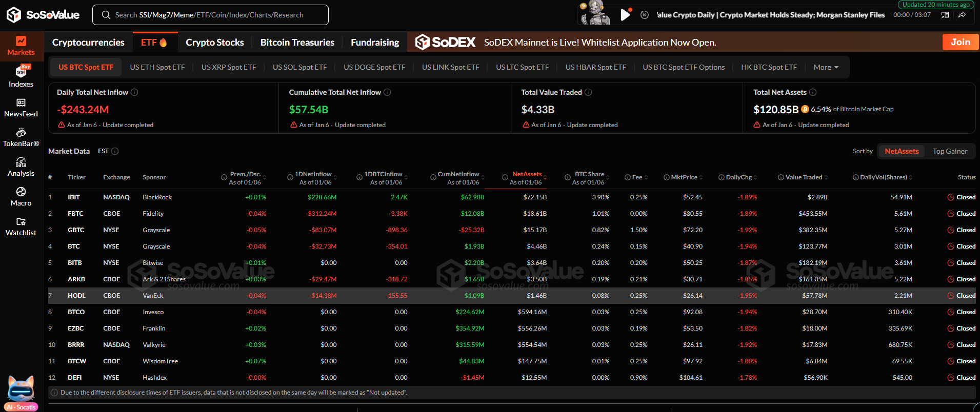This screenshot has width=980, height=412.
Task: Click the audio host avatar thumbnail
Action: click(595, 13)
